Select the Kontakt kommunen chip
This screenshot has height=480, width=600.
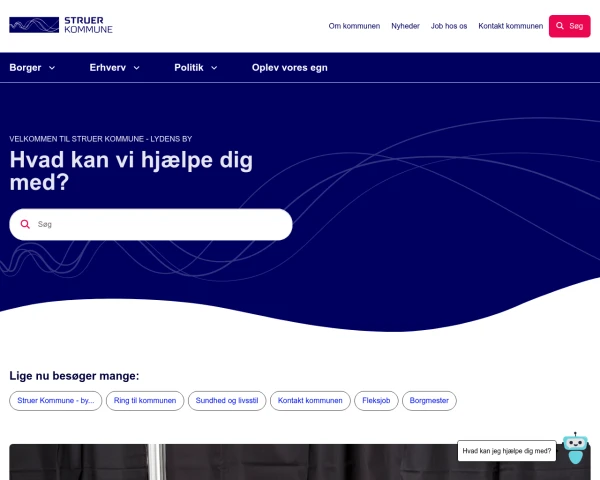(310, 401)
